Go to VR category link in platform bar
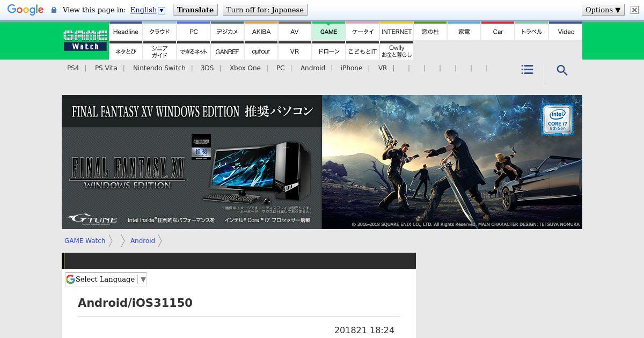 click(383, 68)
